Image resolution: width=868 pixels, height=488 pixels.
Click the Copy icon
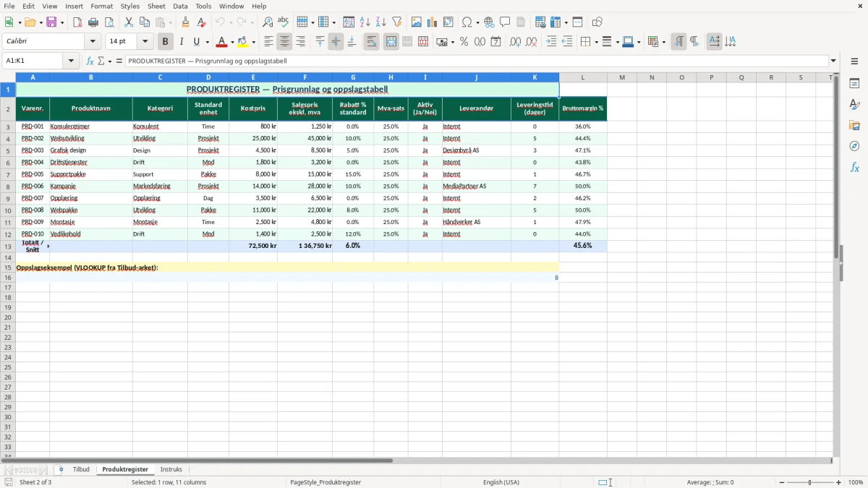pos(145,22)
